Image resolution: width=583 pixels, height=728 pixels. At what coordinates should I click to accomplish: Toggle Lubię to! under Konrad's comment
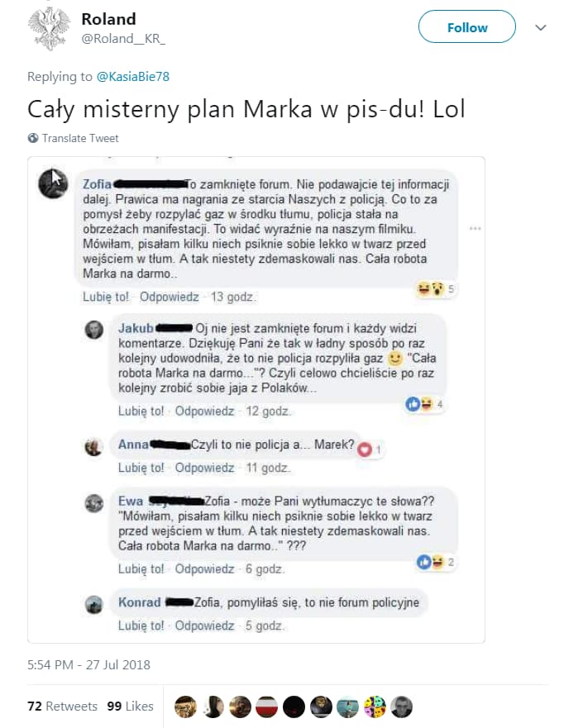(x=141, y=626)
